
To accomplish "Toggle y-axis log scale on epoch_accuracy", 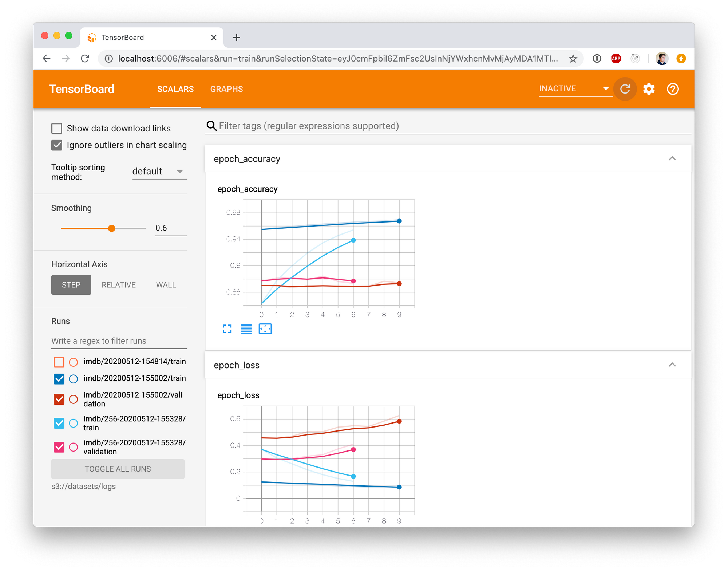I will (246, 329).
